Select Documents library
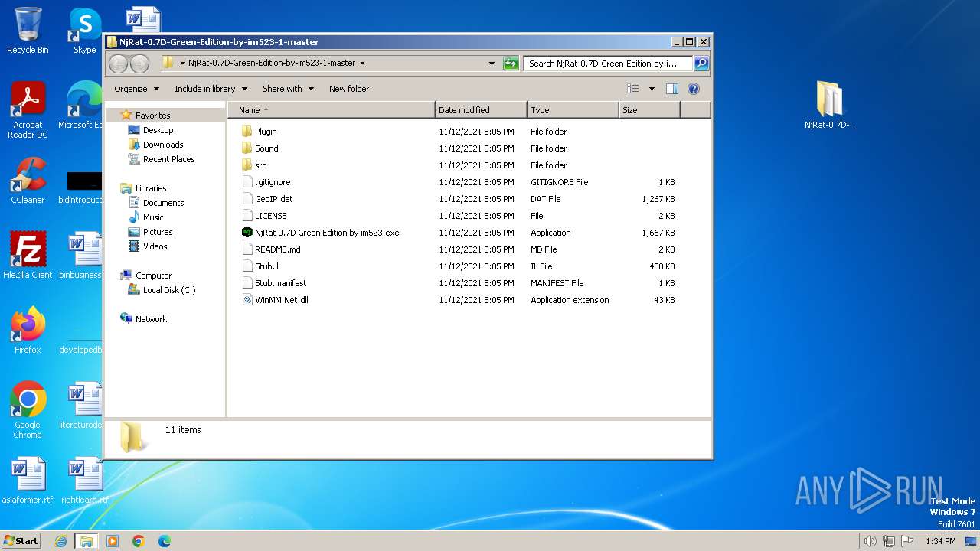The image size is (980, 551). pos(163,203)
